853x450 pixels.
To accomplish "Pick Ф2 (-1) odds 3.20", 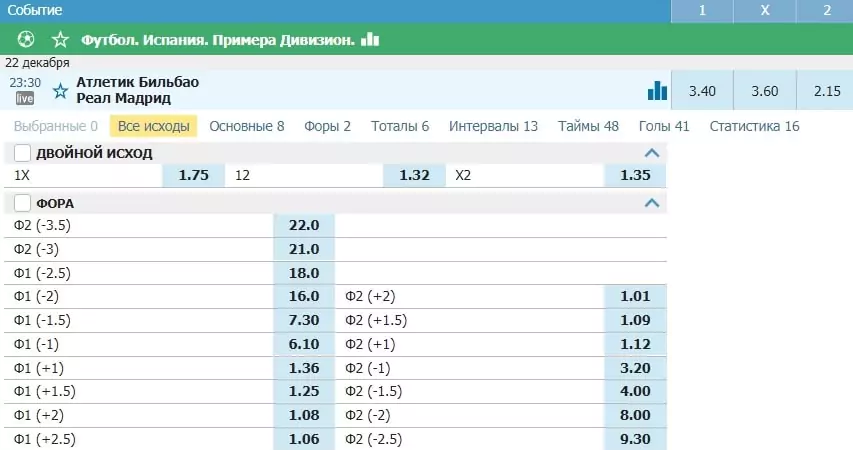I will [x=635, y=368].
